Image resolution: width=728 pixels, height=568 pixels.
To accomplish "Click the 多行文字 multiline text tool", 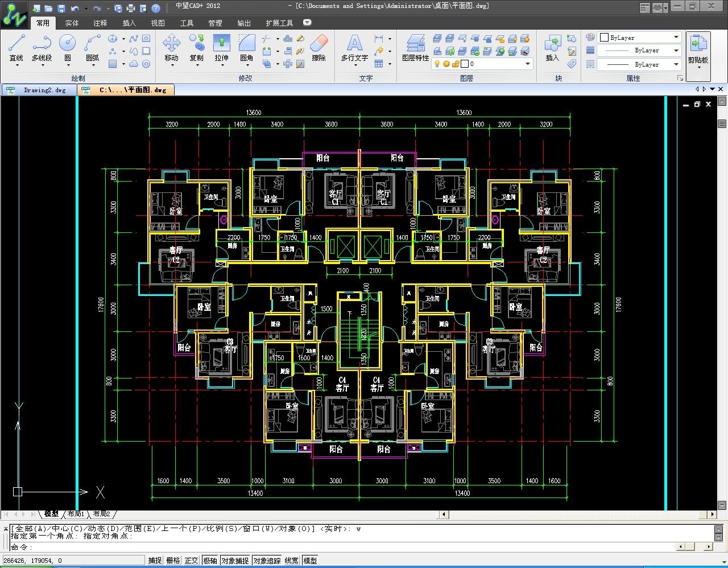I will coord(354,48).
